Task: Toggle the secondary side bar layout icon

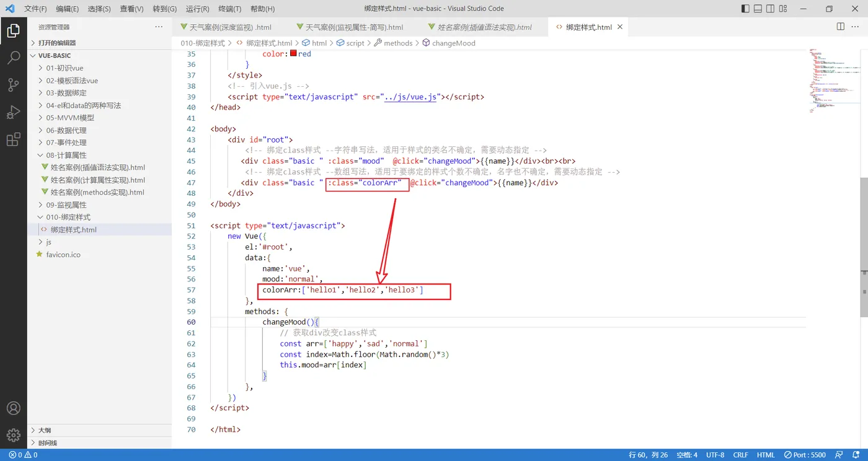Action: coord(770,9)
